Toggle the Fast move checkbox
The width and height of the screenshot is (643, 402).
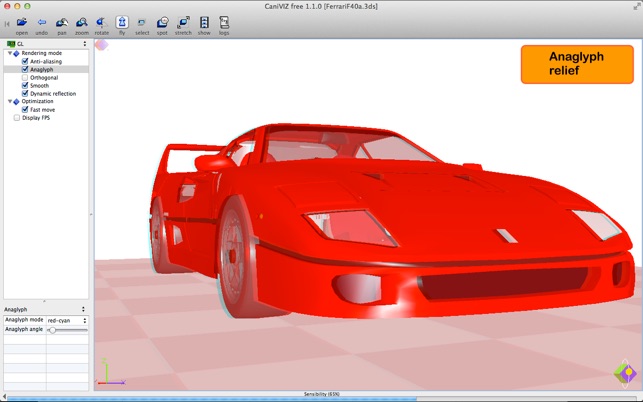[x=25, y=110]
